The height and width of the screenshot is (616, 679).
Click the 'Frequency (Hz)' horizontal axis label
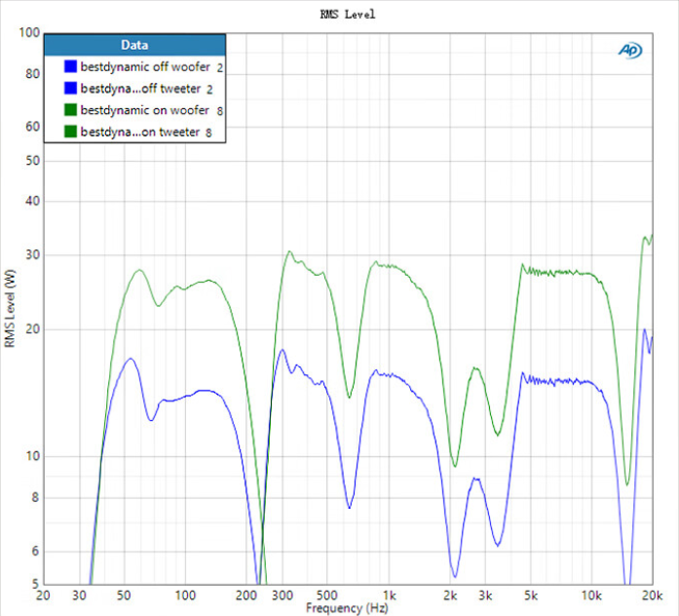tap(346, 608)
